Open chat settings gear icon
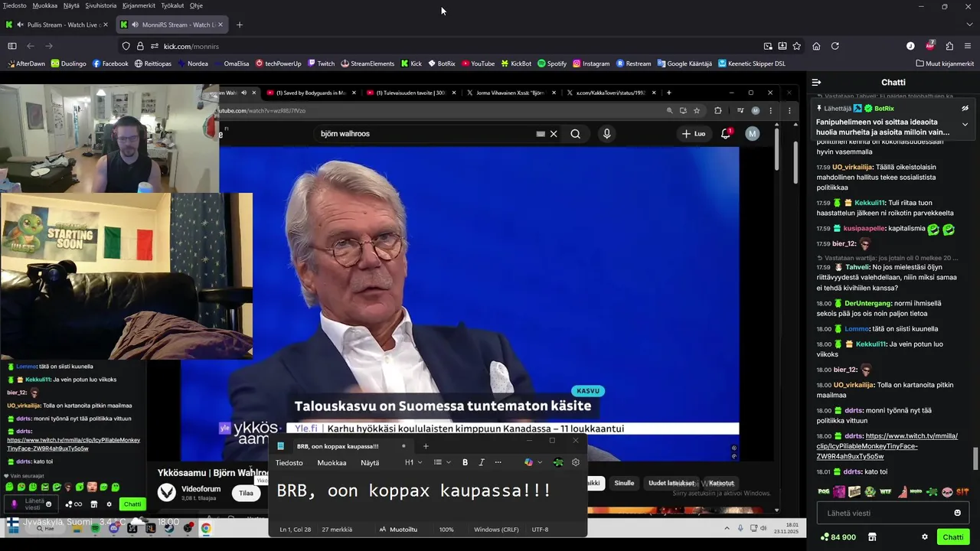The width and height of the screenshot is (980, 551). point(925,537)
